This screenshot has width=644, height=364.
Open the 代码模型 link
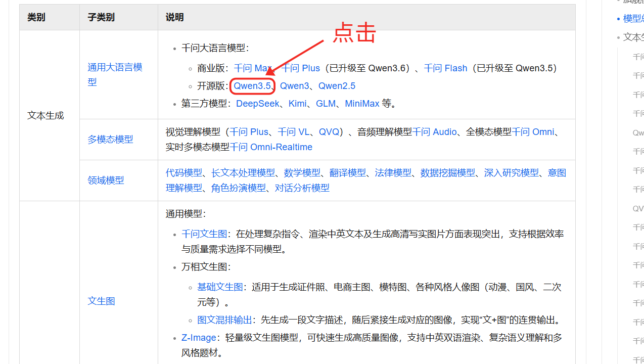[184, 173]
